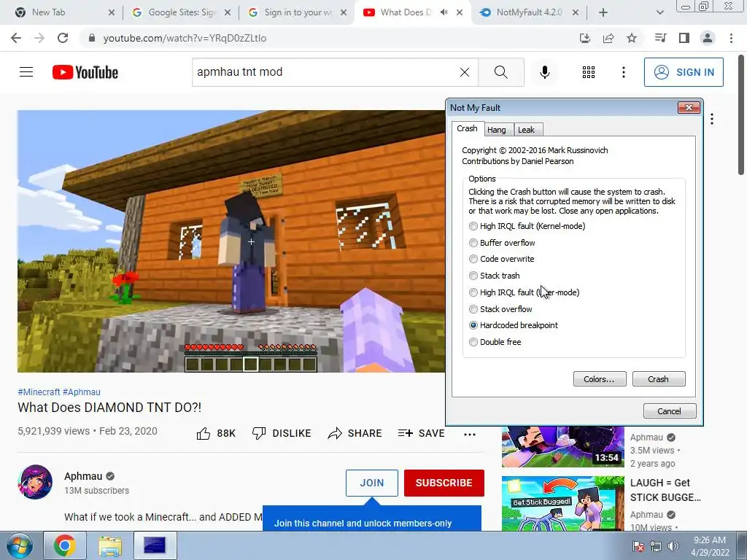
Task: Click the DISLIKE thumbs-down button
Action: 282,433
